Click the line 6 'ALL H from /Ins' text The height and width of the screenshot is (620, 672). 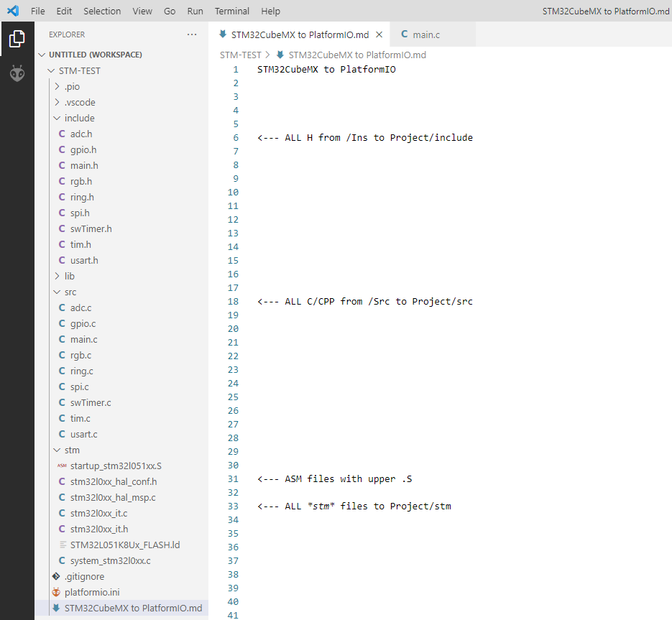pos(365,137)
